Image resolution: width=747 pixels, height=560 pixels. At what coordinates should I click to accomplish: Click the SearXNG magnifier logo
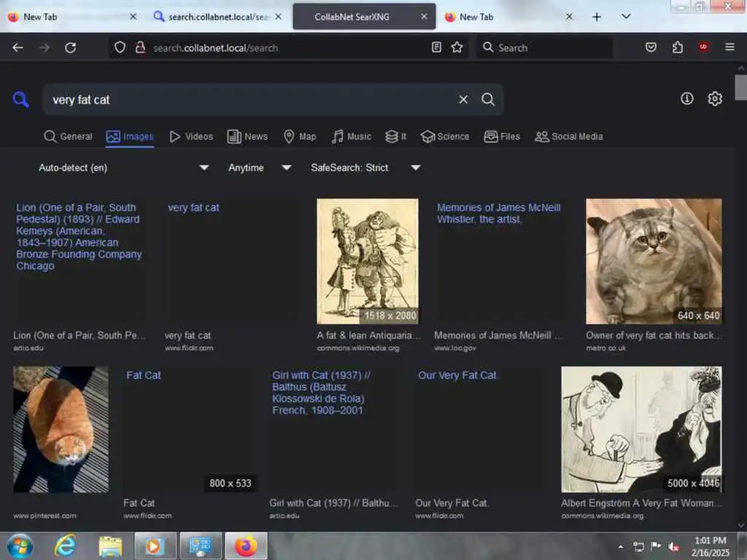[20, 99]
